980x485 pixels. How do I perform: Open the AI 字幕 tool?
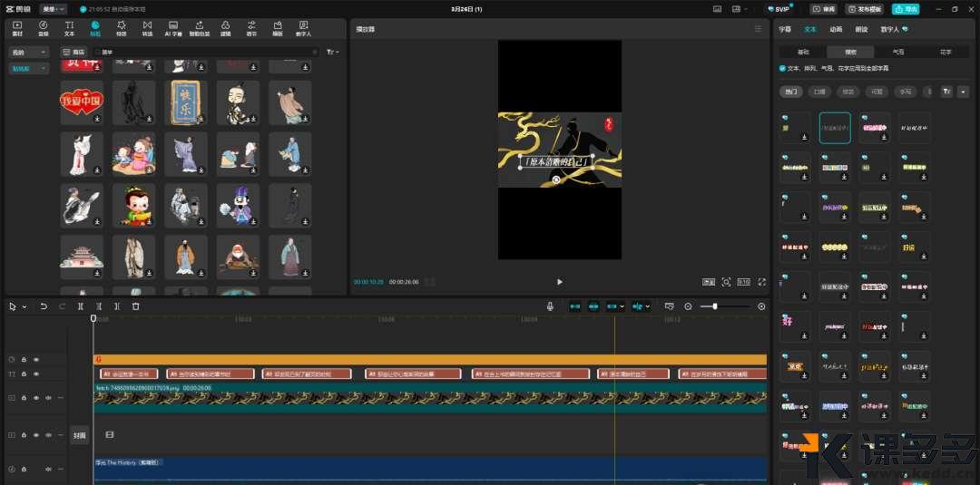(x=172, y=27)
